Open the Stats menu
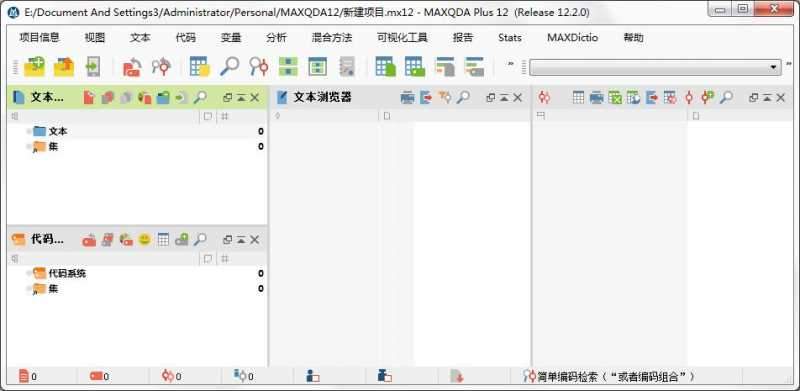 (510, 37)
